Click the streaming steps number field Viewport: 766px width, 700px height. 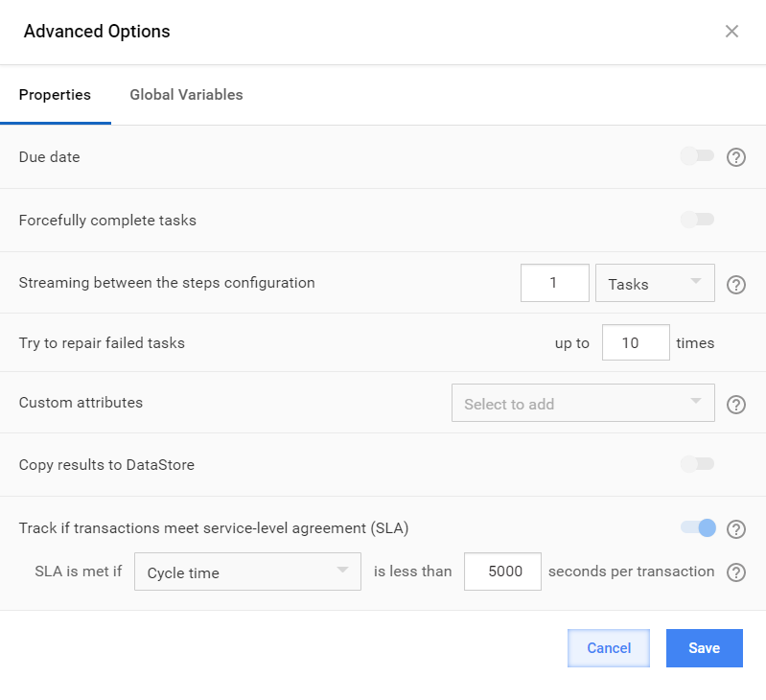tap(554, 283)
